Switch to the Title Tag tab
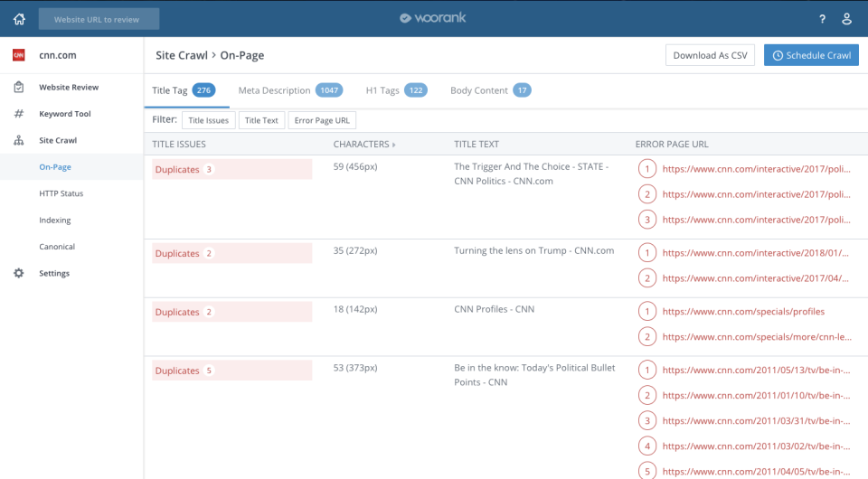Viewport: 868px width, 479px height. click(x=184, y=90)
